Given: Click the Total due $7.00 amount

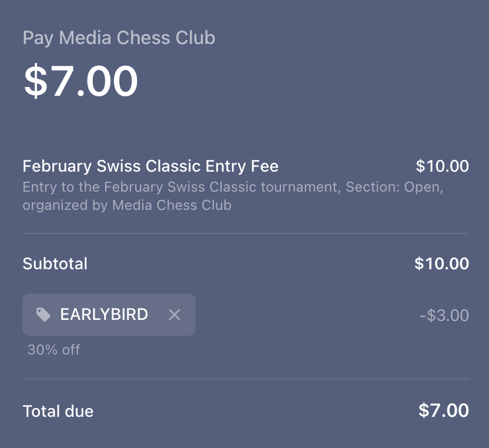Looking at the screenshot, I should pos(443,410).
